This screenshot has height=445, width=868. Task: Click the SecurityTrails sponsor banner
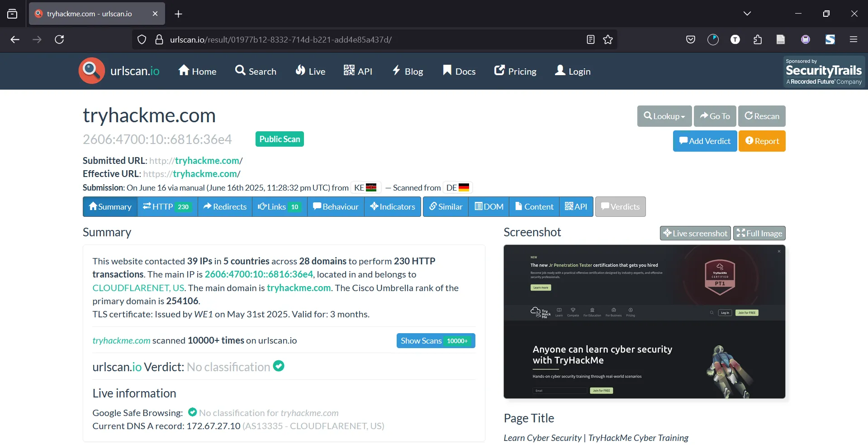[824, 71]
